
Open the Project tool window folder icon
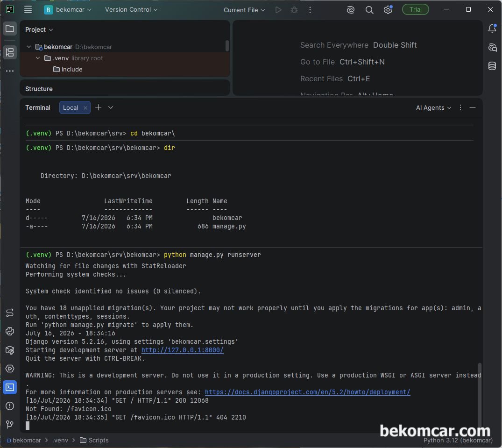[x=10, y=29]
